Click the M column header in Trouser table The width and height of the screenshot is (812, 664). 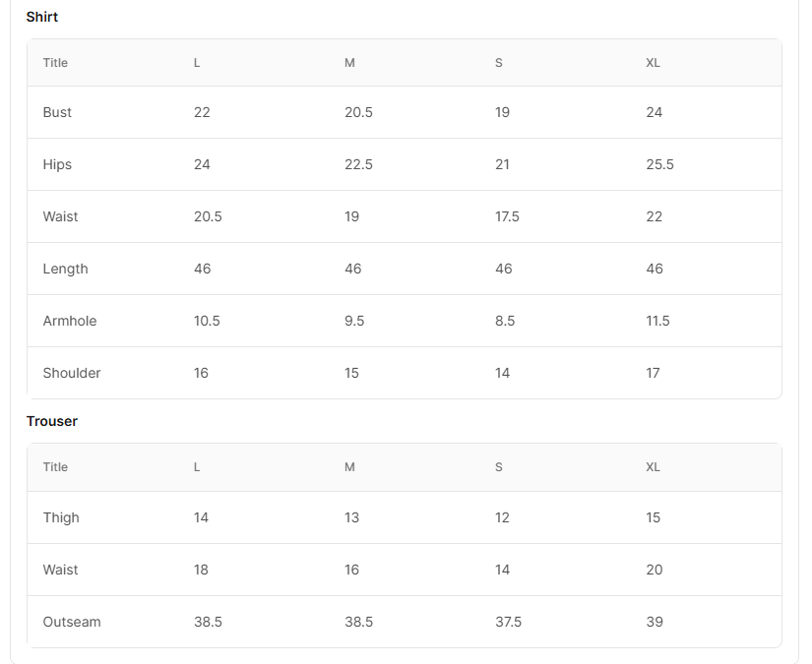349,467
